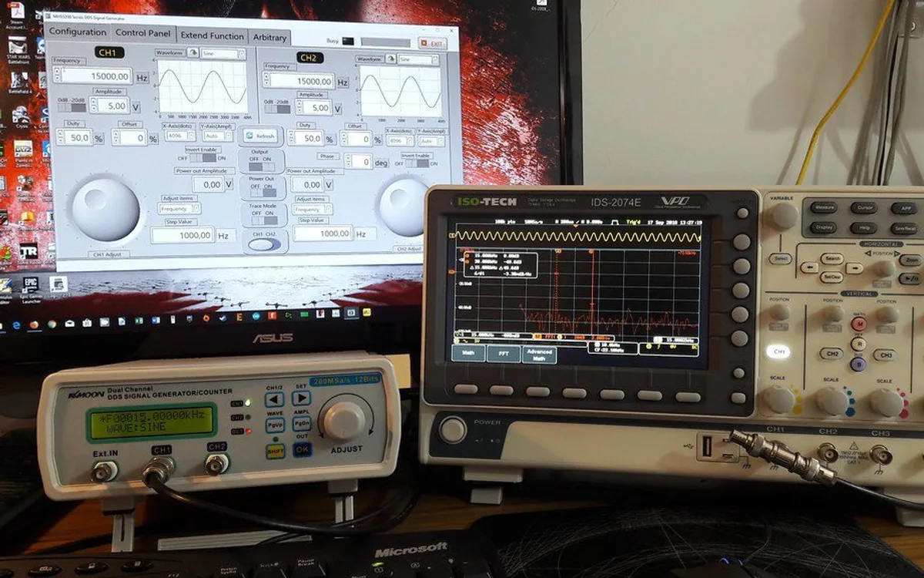
Task: Open the yellow icon at the taskbar's end
Action: coord(367,312)
